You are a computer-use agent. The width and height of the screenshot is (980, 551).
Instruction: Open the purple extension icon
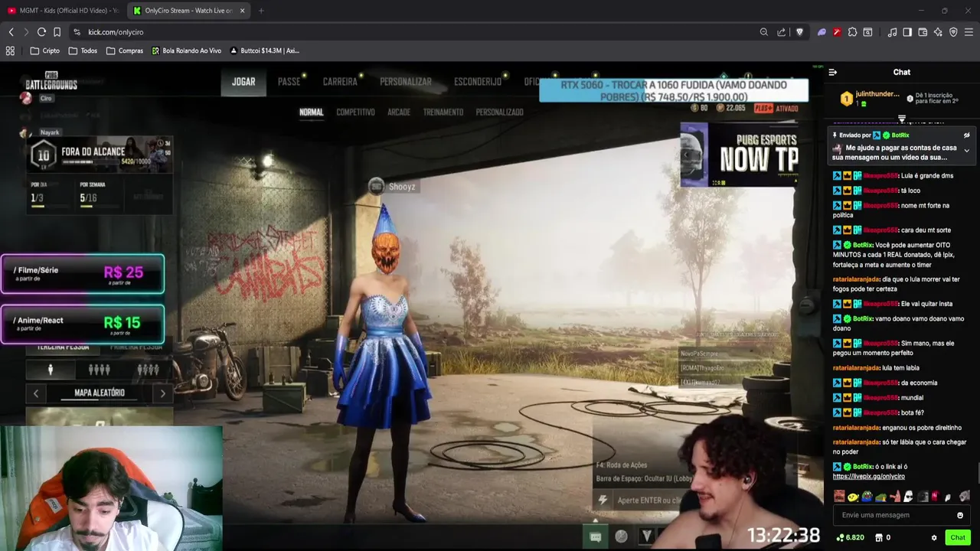tap(822, 32)
